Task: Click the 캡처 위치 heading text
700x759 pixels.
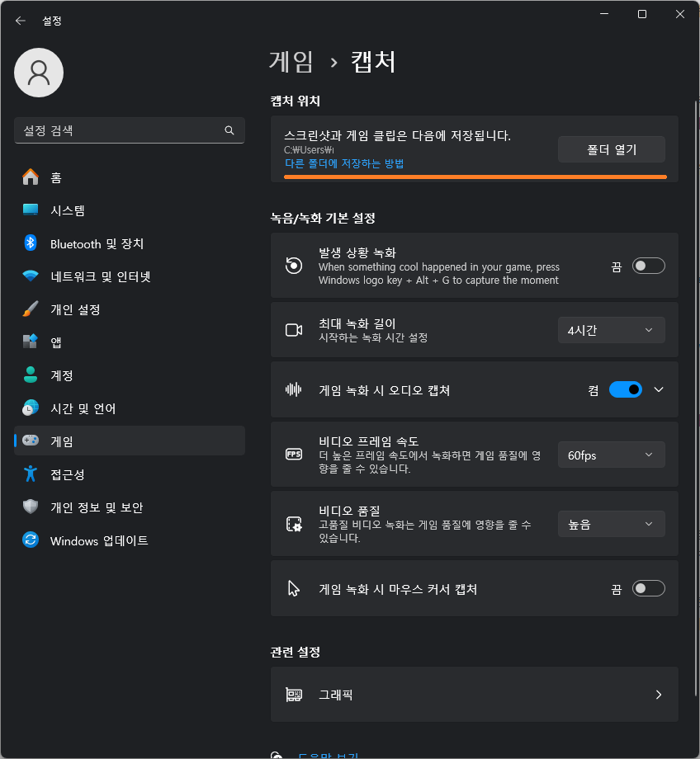Action: click(295, 101)
